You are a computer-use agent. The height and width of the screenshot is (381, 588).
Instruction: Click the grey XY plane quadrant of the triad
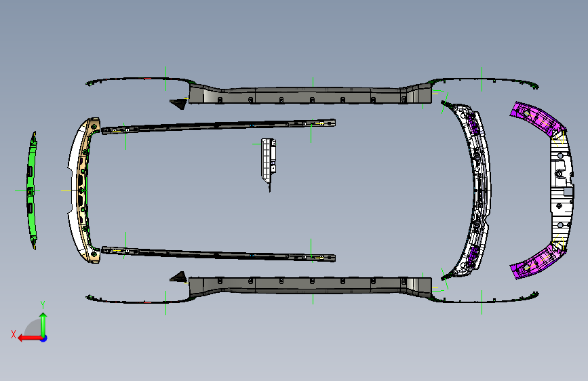pyautogui.click(x=33, y=329)
